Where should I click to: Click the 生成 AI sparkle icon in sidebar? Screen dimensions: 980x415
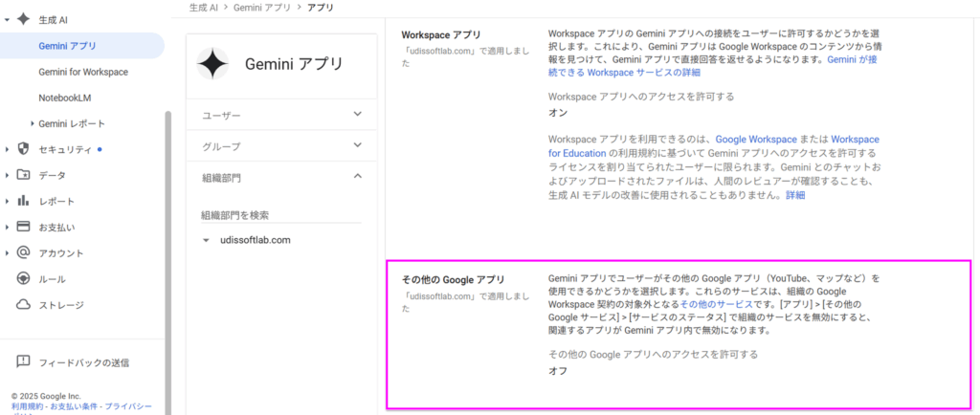(23, 19)
